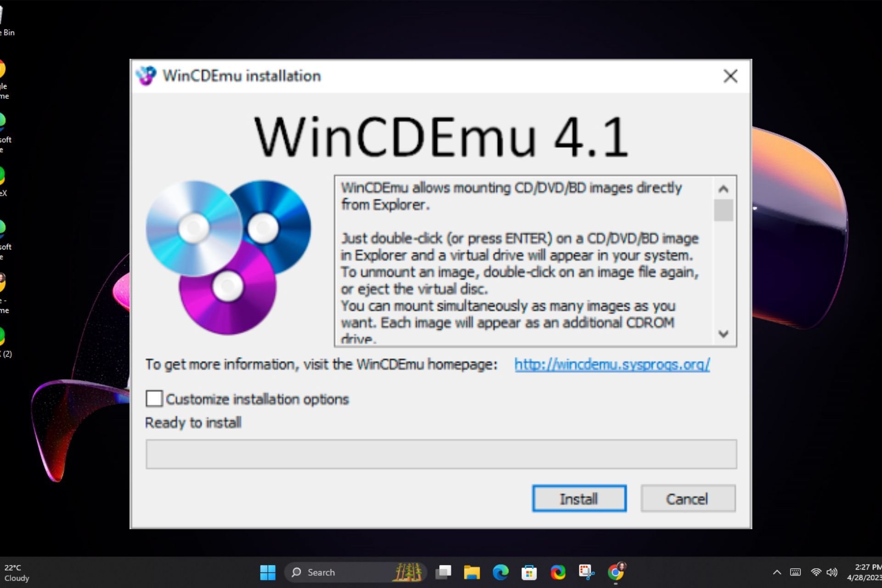This screenshot has width=882, height=588.
Task: Launch Microsoft Edge from the taskbar
Action: pyautogui.click(x=501, y=572)
